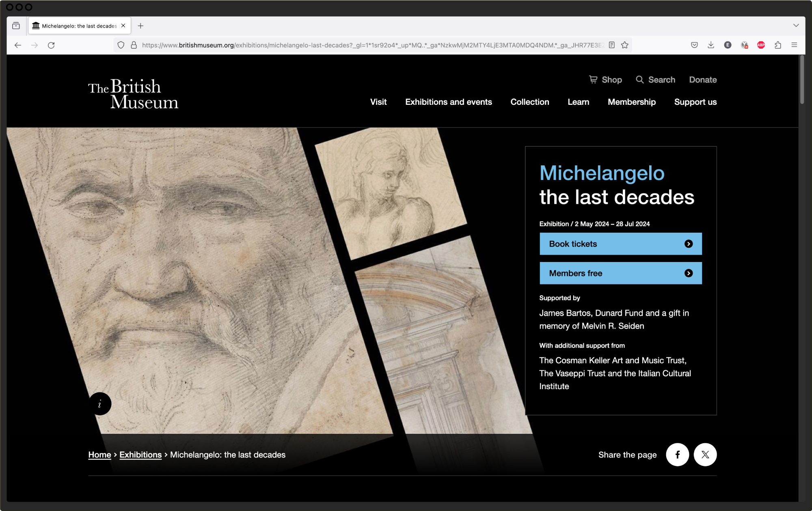Open image credits via the info icon
Viewport: 812px width, 511px height.
click(100, 403)
